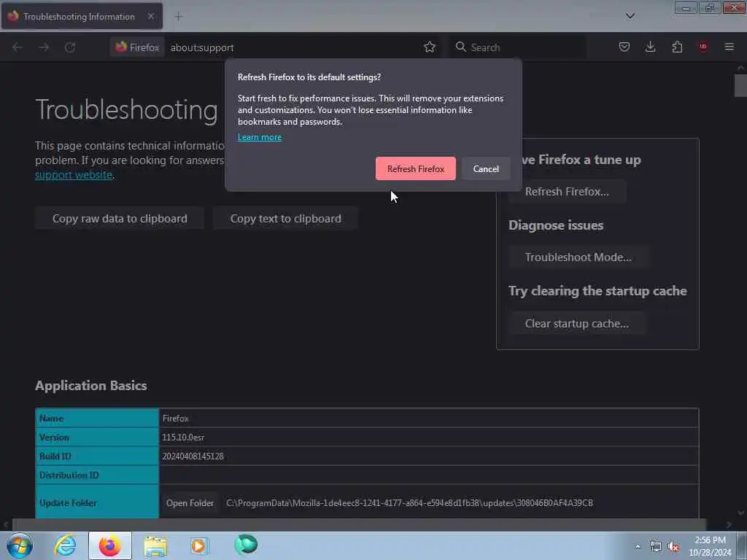Viewport: 747px width, 560px height.
Task: Cancel the refresh dialog
Action: click(x=485, y=168)
